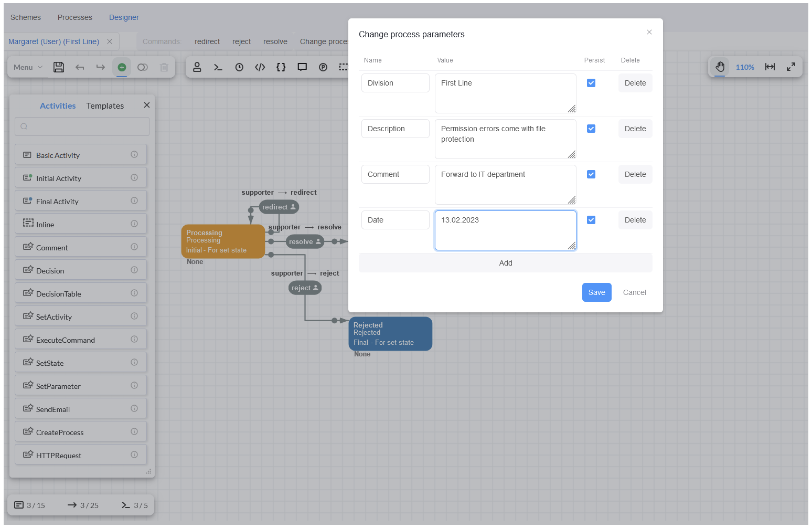Click the Description value textarea
812x528 pixels.
pos(506,139)
